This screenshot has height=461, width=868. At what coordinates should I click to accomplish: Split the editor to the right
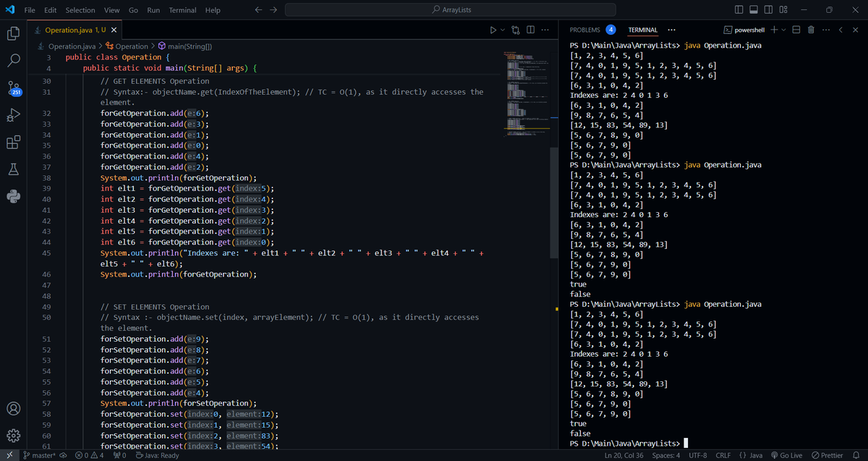coord(531,30)
